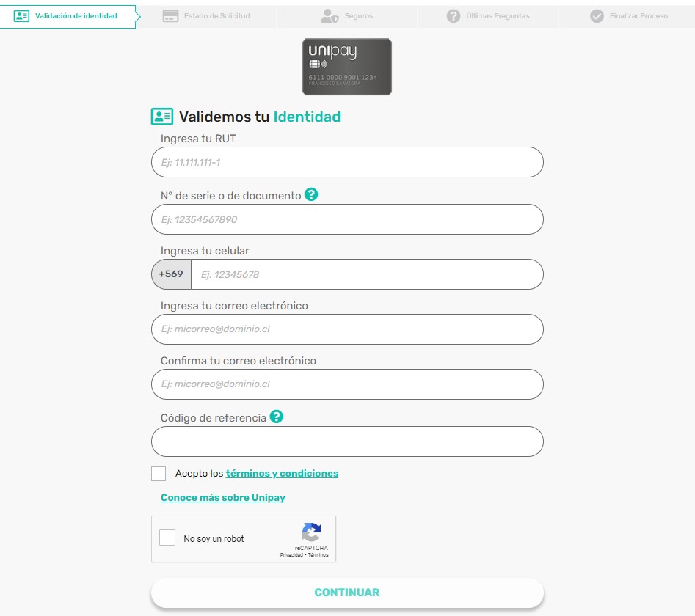Viewport: 695px width, 616px height.
Task: Open help icon next to Código de referencia
Action: tap(276, 417)
